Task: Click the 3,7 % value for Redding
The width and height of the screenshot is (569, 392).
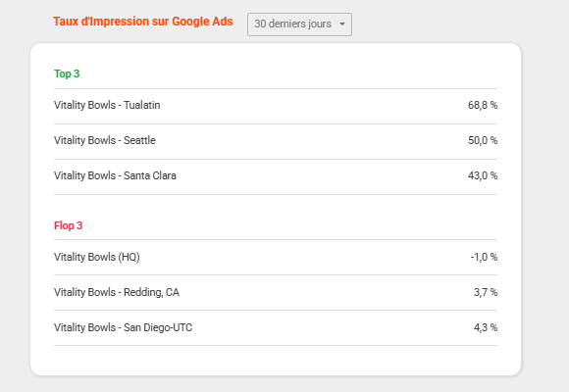Action: click(486, 292)
